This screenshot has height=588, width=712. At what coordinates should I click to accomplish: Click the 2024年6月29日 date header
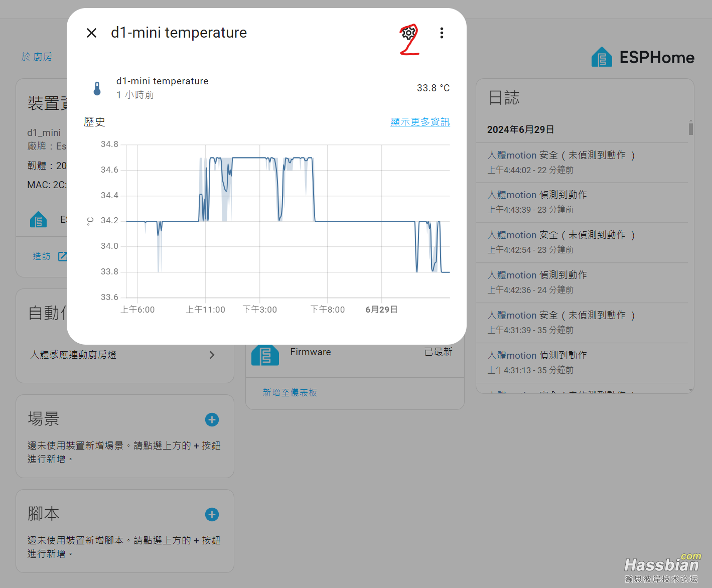[520, 129]
